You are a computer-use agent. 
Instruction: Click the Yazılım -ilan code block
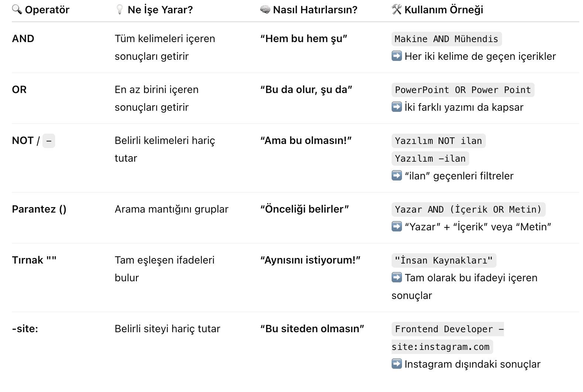point(430,158)
